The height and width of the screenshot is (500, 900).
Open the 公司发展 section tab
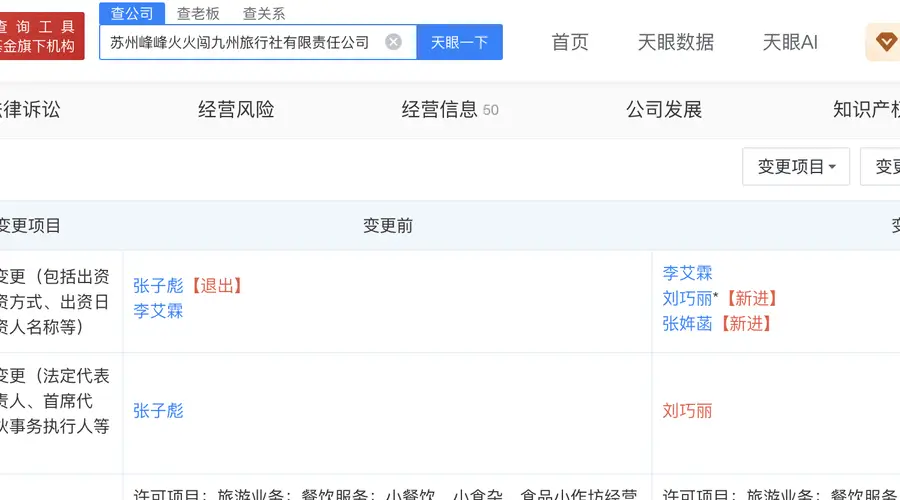[664, 109]
